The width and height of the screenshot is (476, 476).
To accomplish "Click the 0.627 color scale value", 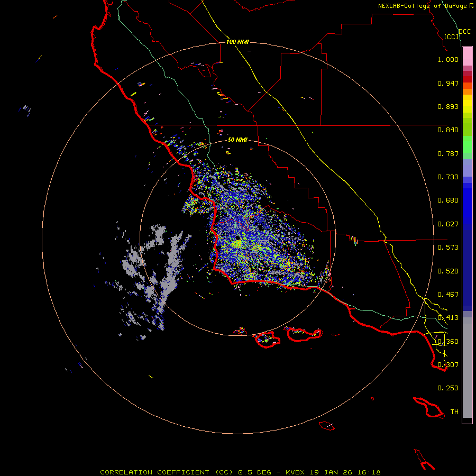I will point(448,224).
